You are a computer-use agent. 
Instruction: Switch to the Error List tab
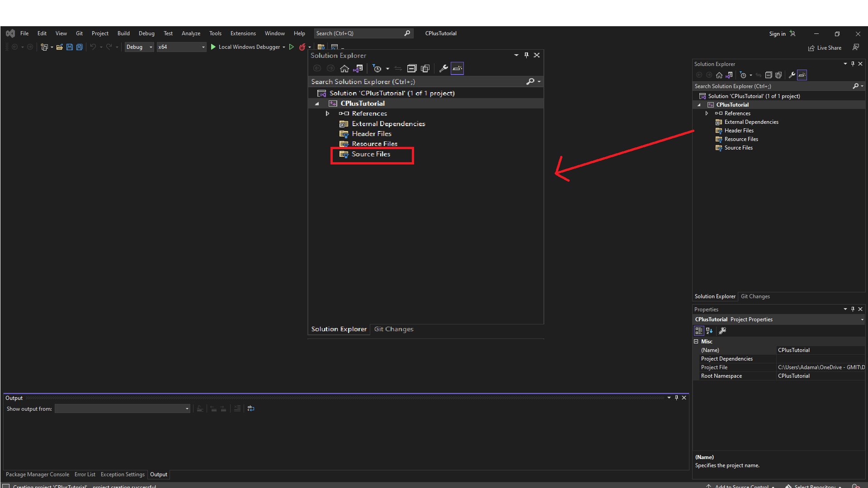coord(85,474)
